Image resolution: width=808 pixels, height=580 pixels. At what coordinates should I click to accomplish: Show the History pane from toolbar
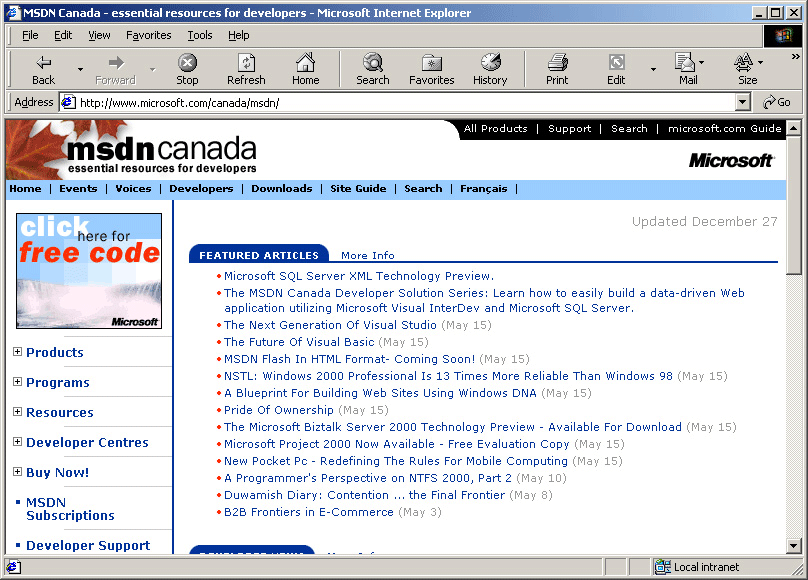tap(490, 70)
